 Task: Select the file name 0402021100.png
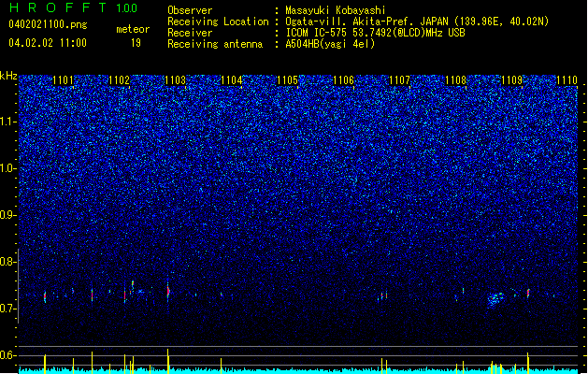48,24
